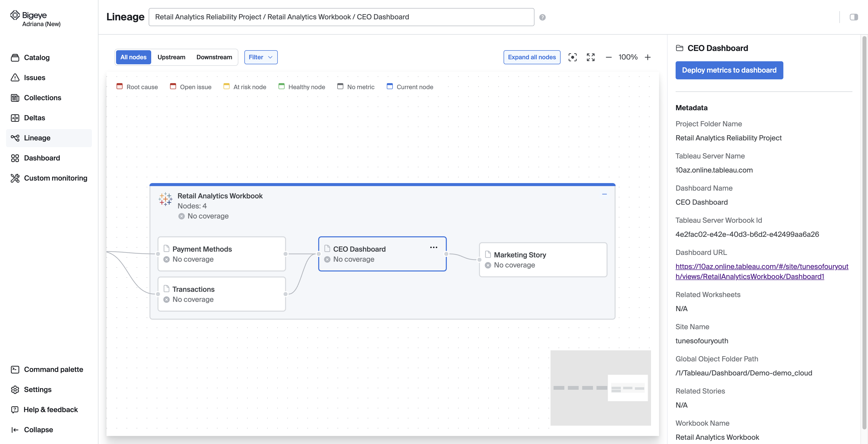Click Transactions document icon
Image resolution: width=868 pixels, height=444 pixels.
(x=166, y=289)
